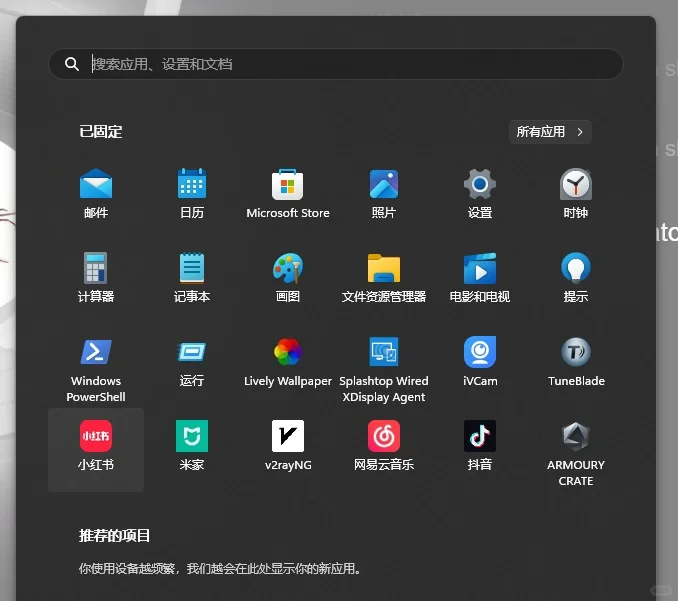
Task: Click the 所有应用 All apps button
Action: click(x=550, y=131)
